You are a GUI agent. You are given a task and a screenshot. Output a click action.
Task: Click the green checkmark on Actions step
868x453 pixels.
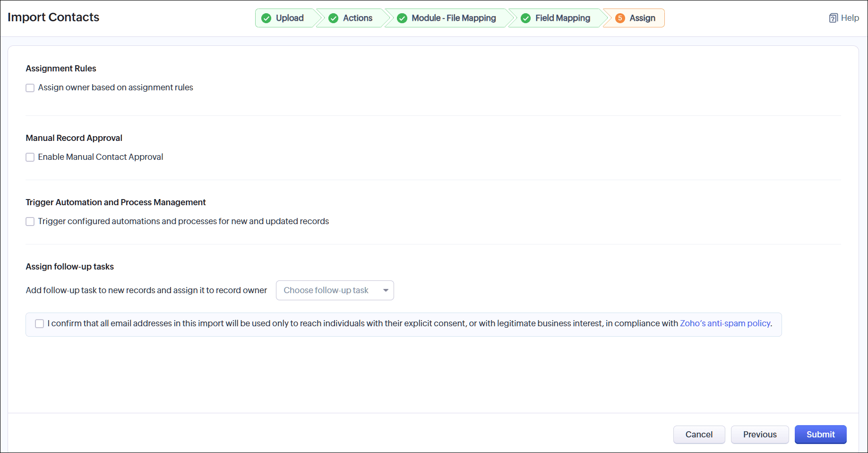(334, 18)
